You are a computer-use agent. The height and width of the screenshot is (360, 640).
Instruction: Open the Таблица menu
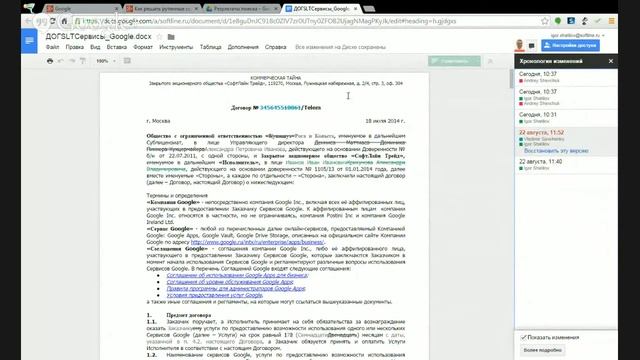211,47
